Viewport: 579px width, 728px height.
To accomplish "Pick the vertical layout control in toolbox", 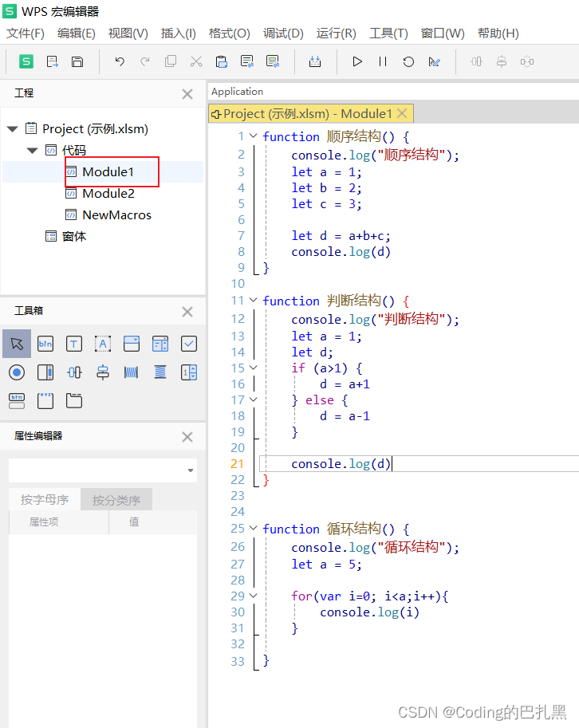I will coord(103,372).
